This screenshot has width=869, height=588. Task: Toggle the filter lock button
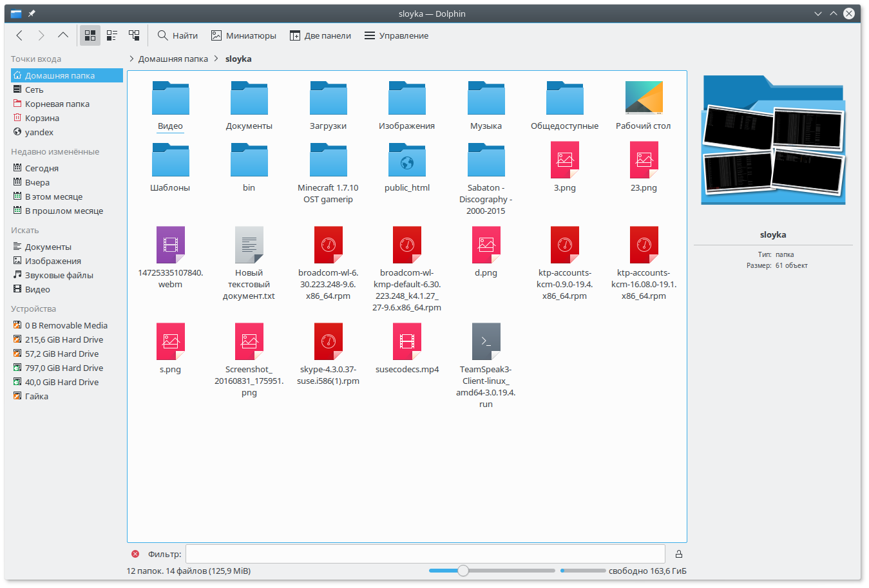(678, 554)
